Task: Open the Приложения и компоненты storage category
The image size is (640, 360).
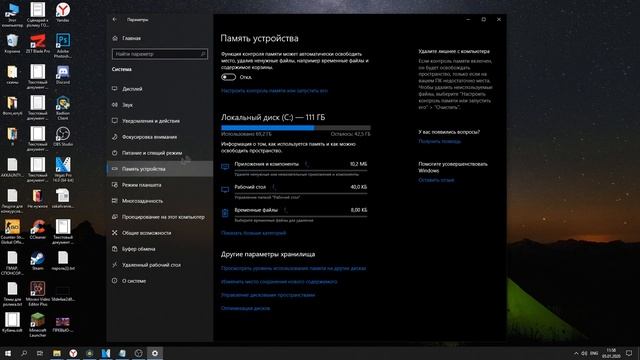Action: pos(294,168)
